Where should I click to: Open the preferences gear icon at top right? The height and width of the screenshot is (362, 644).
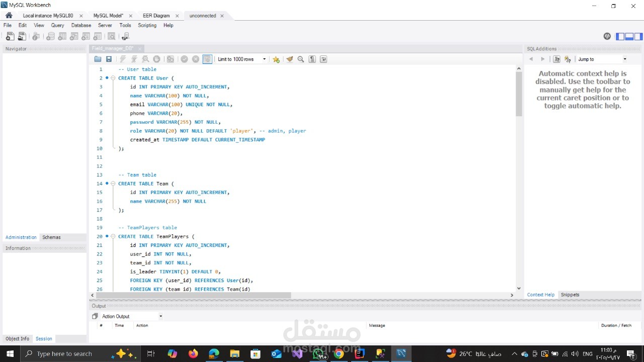607,36
